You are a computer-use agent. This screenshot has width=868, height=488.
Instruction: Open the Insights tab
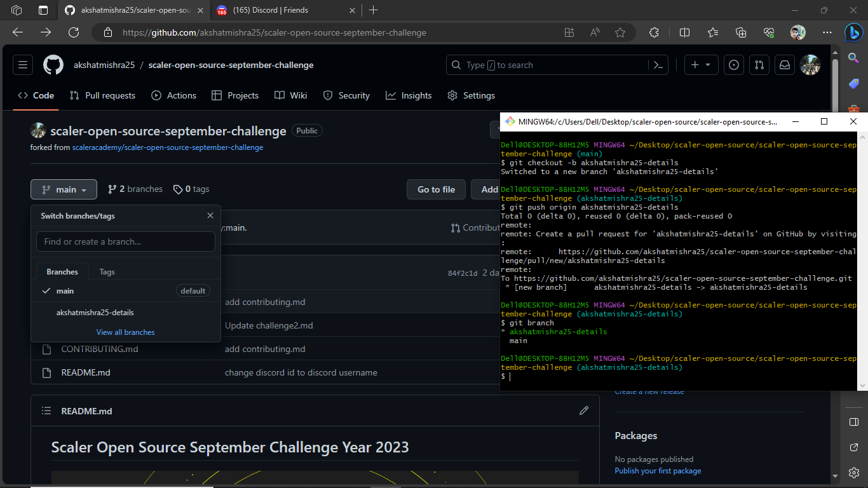tap(409, 95)
